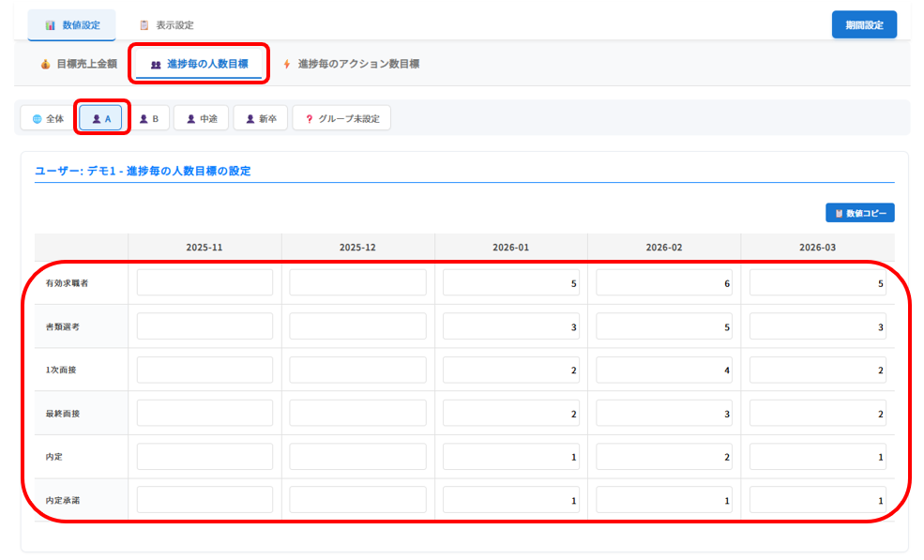Screen dimensions: 924x560
Task: Click the question mark icon on グループ未設定
Action: click(309, 119)
